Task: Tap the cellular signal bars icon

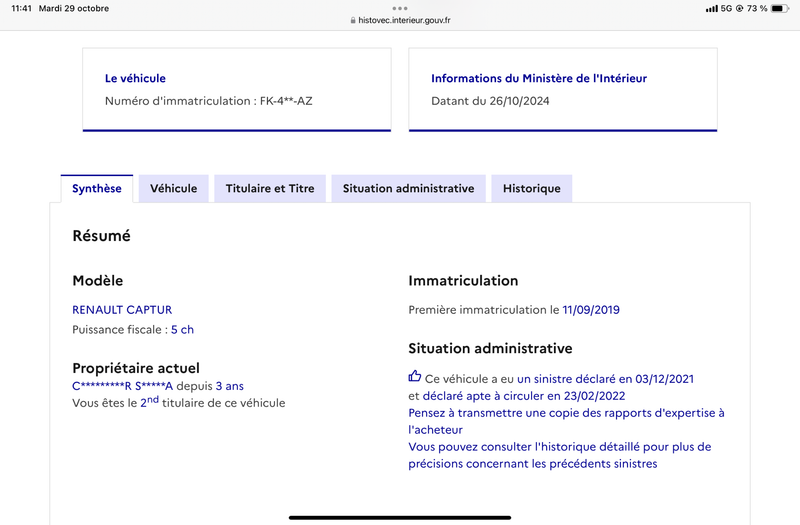Action: point(712,9)
